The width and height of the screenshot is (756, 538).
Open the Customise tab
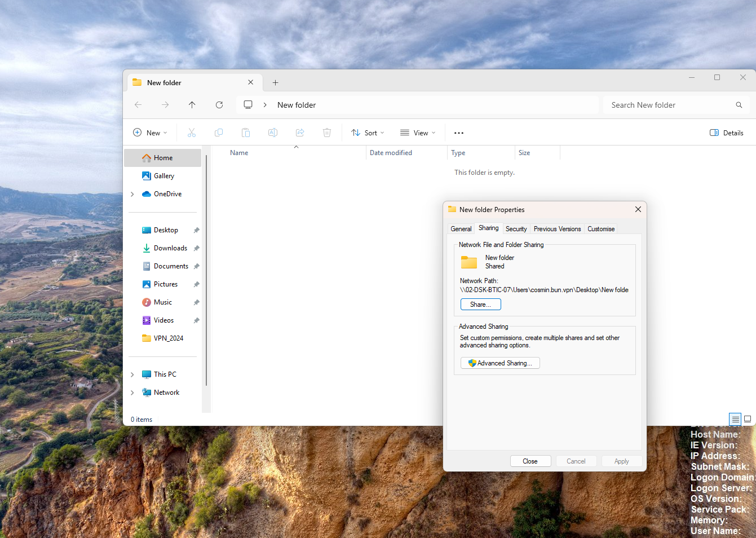[x=601, y=229]
